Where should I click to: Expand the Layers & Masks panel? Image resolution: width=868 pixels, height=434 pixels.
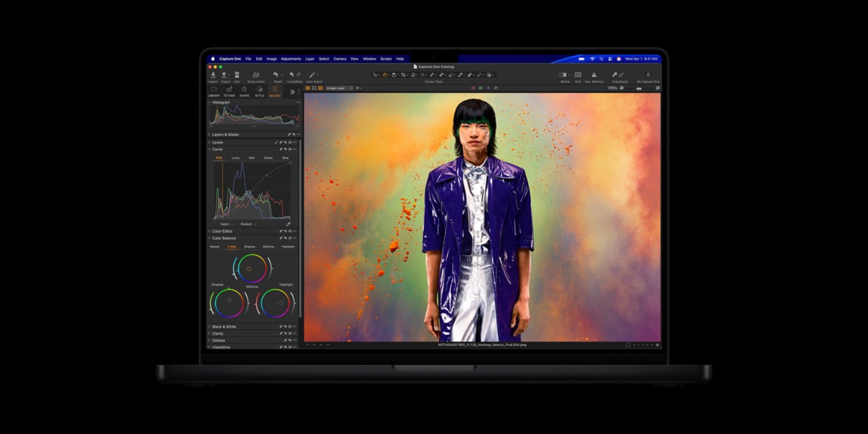[x=225, y=135]
